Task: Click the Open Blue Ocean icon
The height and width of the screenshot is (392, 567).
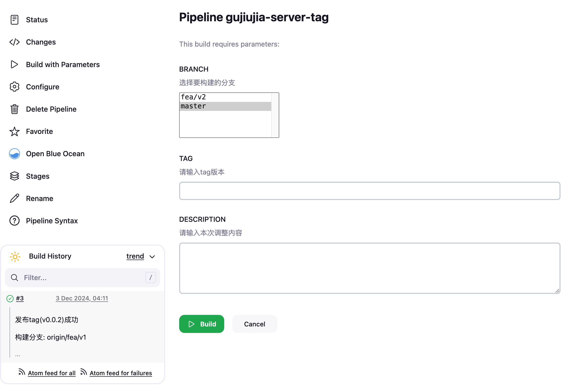Action: [15, 154]
